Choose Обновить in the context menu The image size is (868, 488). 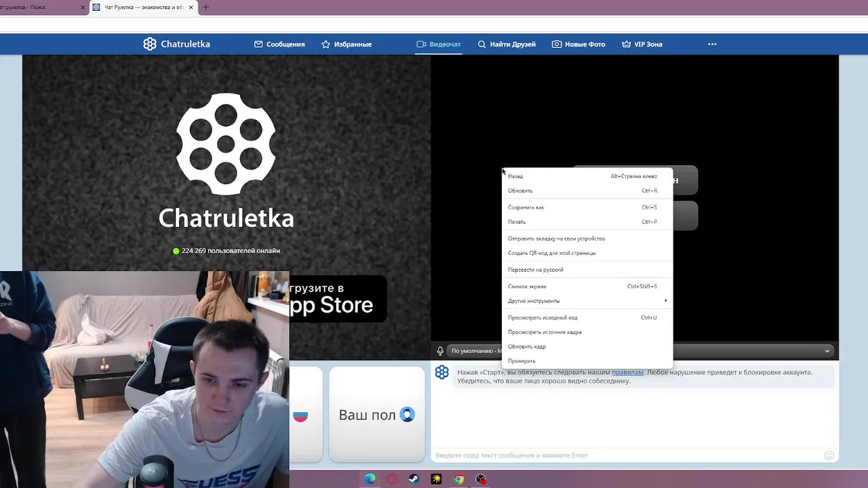coord(587,190)
